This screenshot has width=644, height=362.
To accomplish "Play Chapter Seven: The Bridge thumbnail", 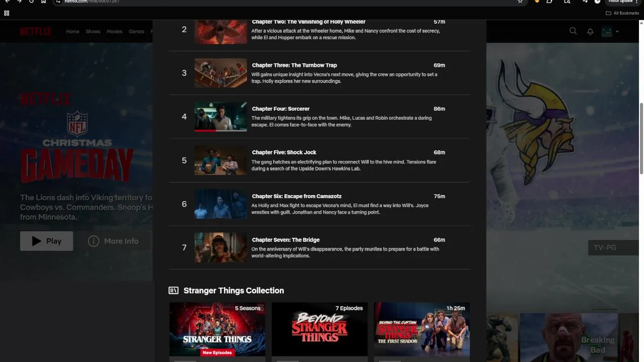I will [221, 247].
